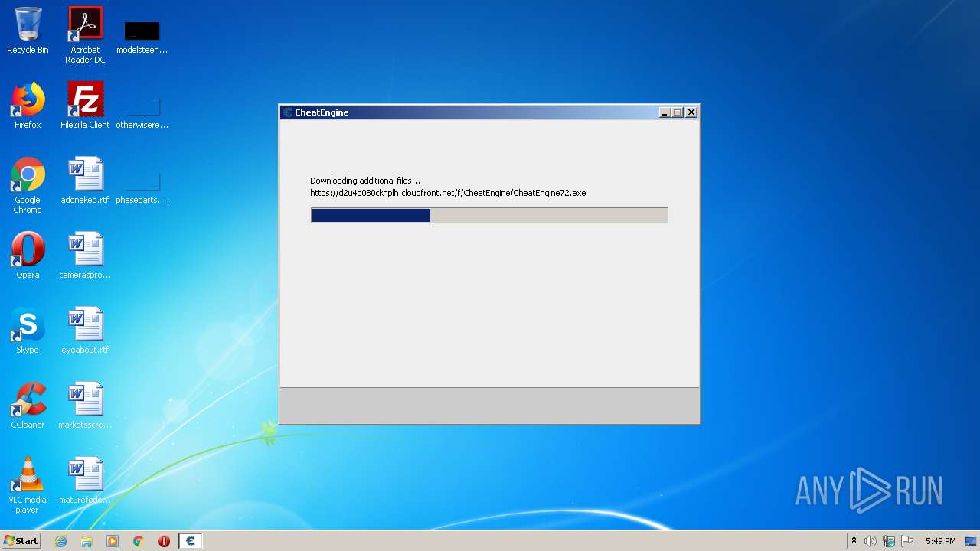
Task: Open Opera from the taskbar
Action: (x=164, y=541)
